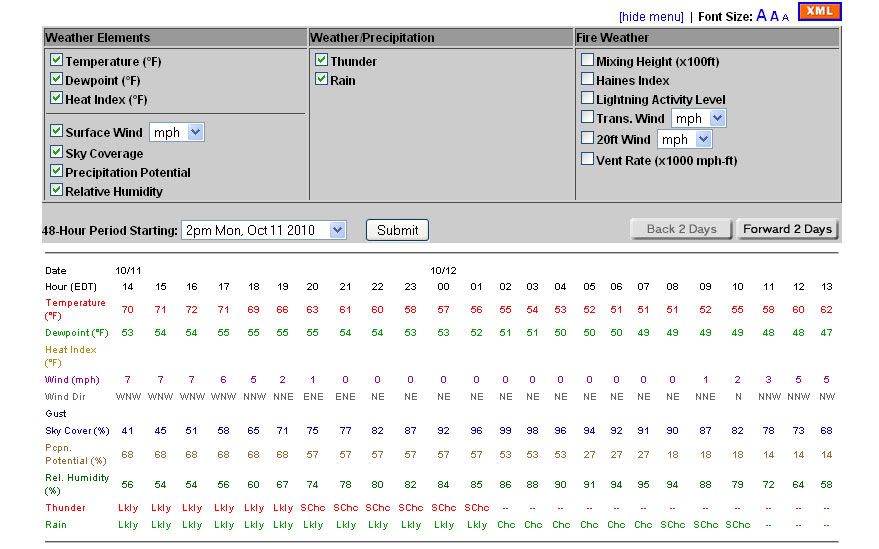Uncheck the Rain checkbox

coord(322,80)
